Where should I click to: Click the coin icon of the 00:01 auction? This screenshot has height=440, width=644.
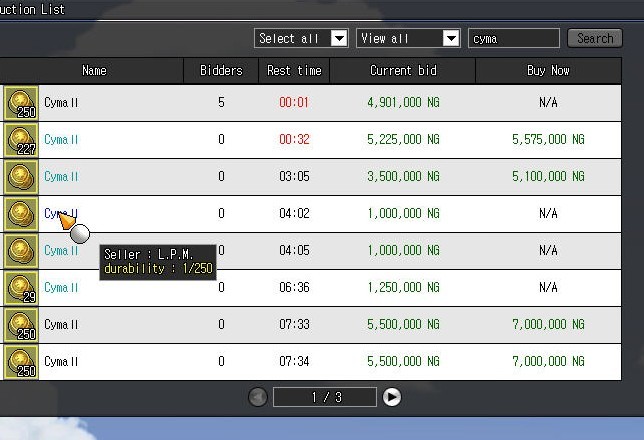click(20, 102)
